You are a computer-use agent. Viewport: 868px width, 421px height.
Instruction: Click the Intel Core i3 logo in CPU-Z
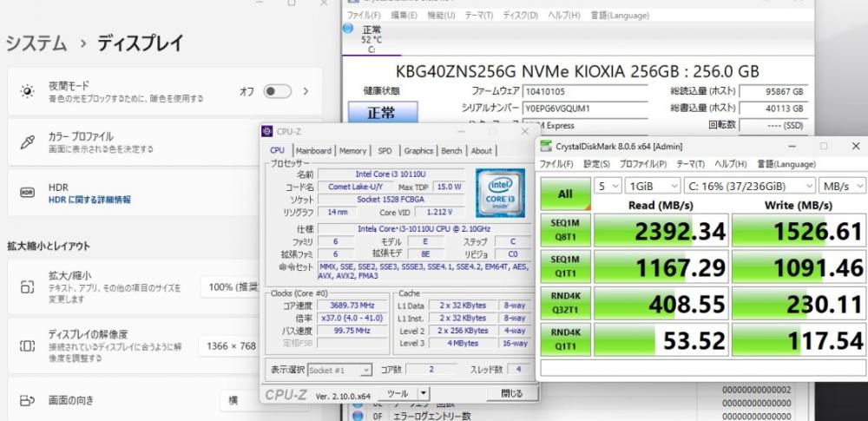(500, 192)
